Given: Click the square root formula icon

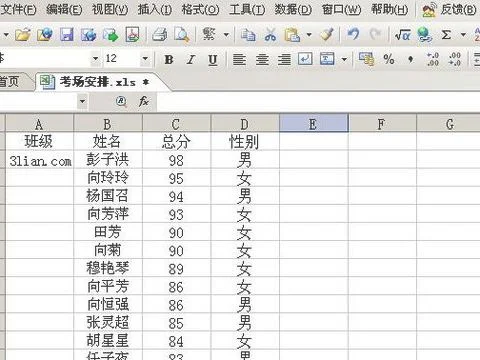Looking at the screenshot, I should (x=402, y=34).
